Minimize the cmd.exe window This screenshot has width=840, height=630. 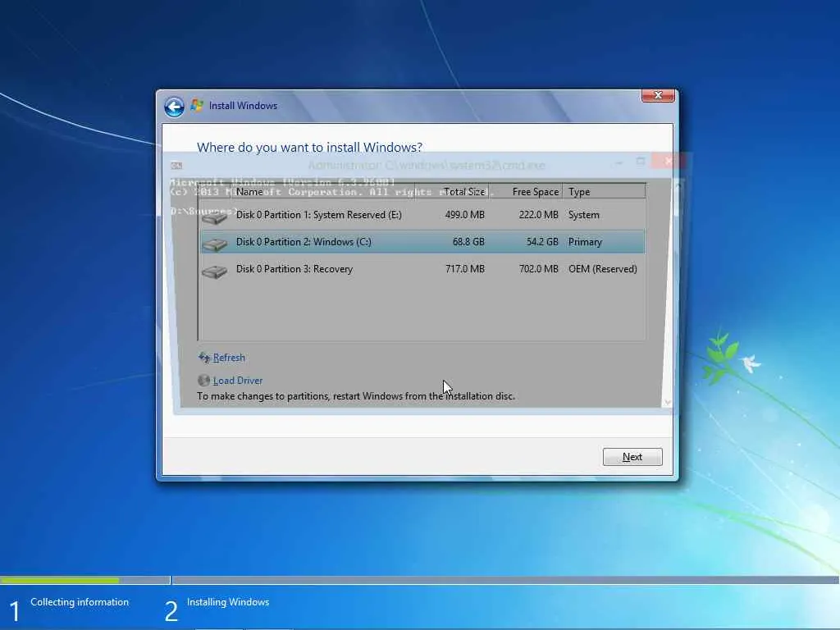pyautogui.click(x=619, y=162)
